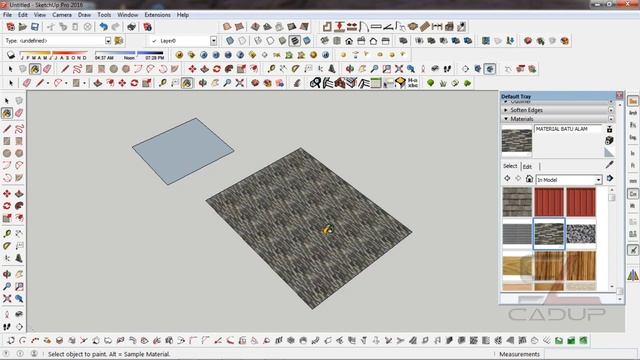Toggle the X-Ray face style icon
The image size is (640, 360).
[x=230, y=41]
